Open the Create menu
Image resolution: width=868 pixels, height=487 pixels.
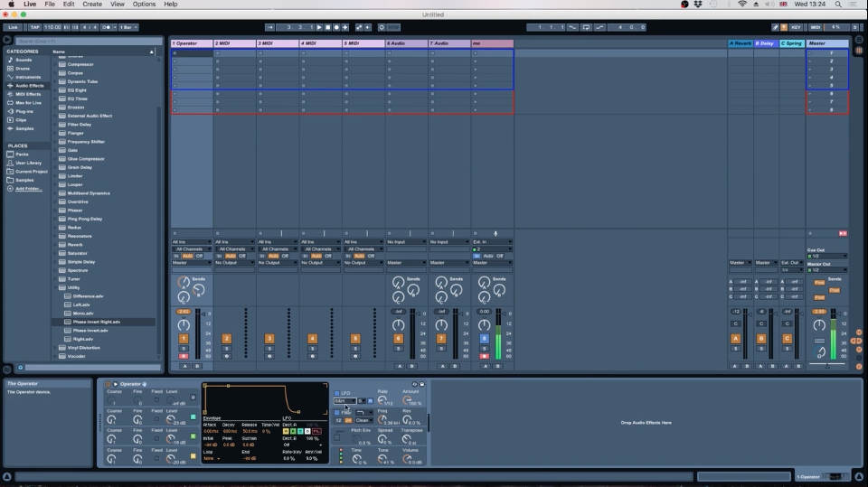[x=92, y=4]
